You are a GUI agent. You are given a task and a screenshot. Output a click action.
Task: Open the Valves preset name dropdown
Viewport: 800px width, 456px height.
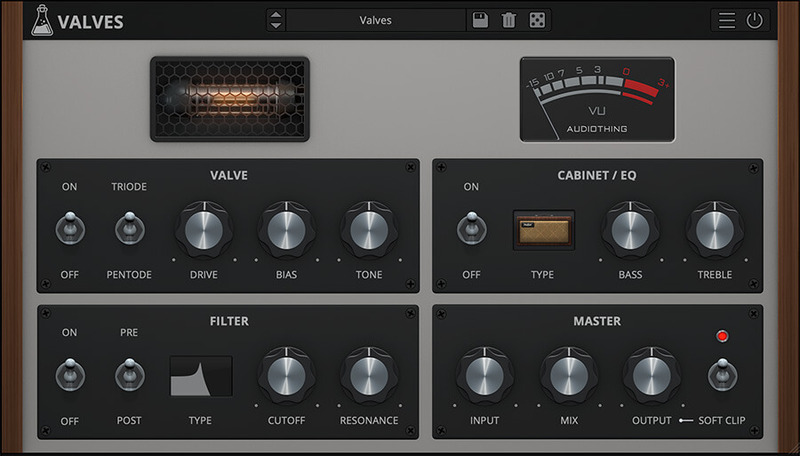(376, 20)
